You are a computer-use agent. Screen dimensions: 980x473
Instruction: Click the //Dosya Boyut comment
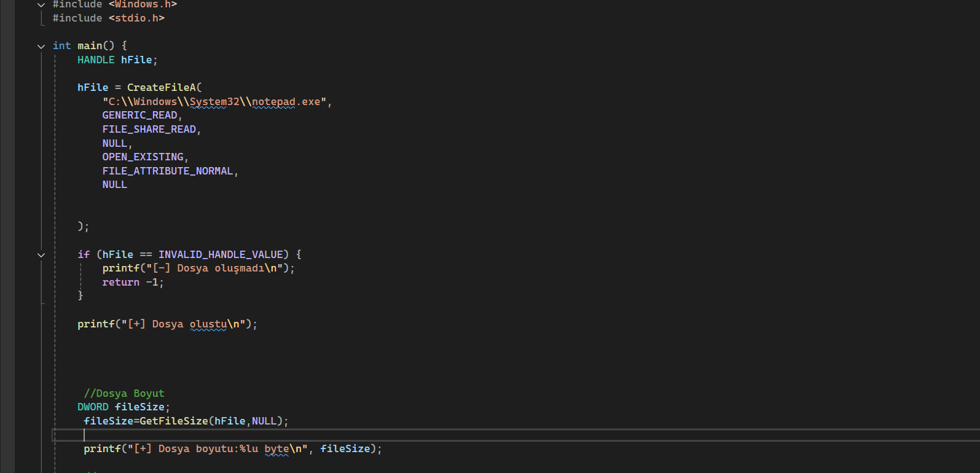(124, 393)
